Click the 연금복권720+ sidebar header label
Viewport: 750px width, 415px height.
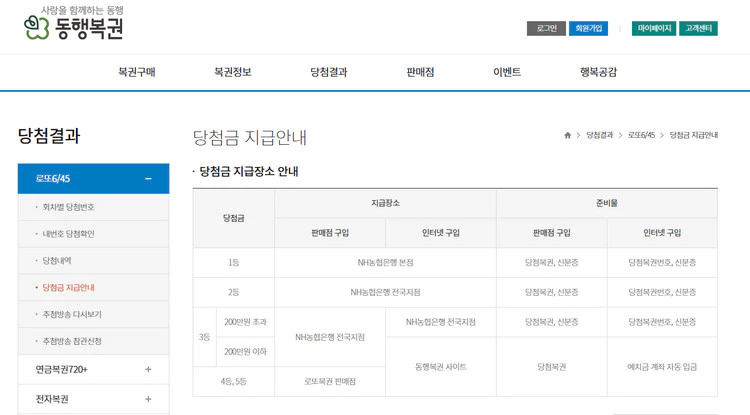(61, 369)
